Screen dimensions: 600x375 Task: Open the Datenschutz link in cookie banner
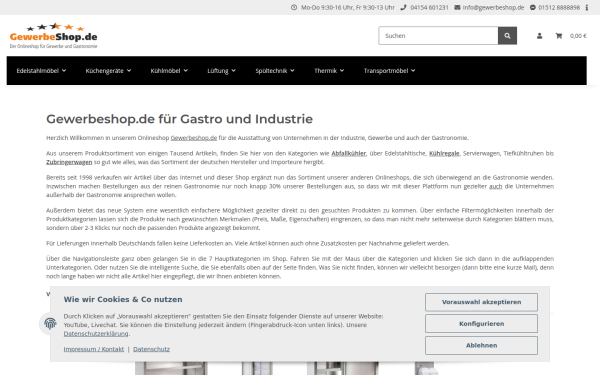point(152,349)
